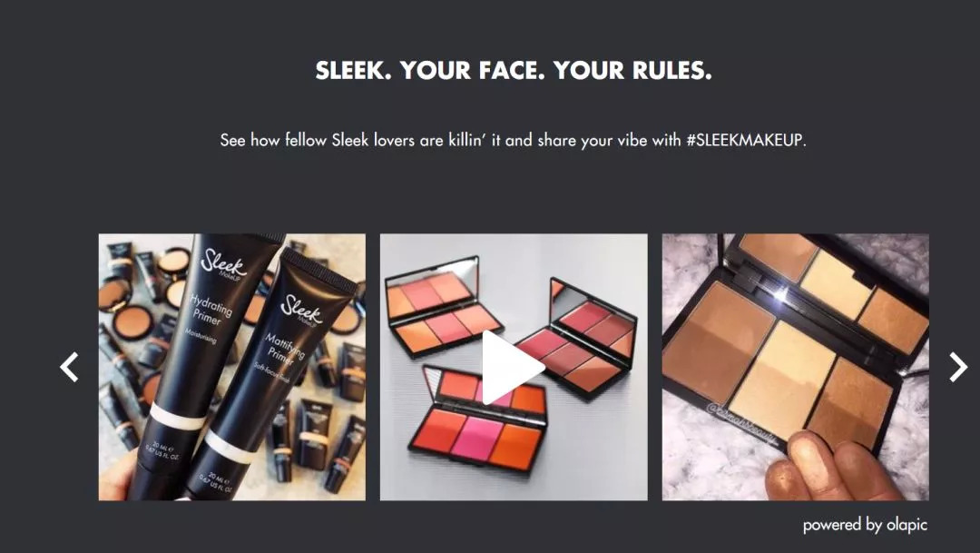Click the top-left open blush palette
Viewport: 980px width, 553px height.
[441, 305]
